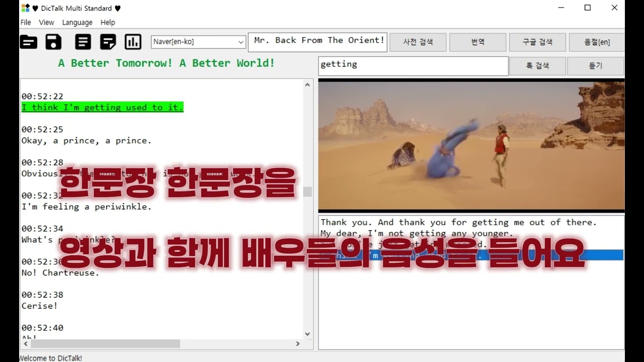Click the movie video frame
The height and width of the screenshot is (362, 644).
pos(471,145)
